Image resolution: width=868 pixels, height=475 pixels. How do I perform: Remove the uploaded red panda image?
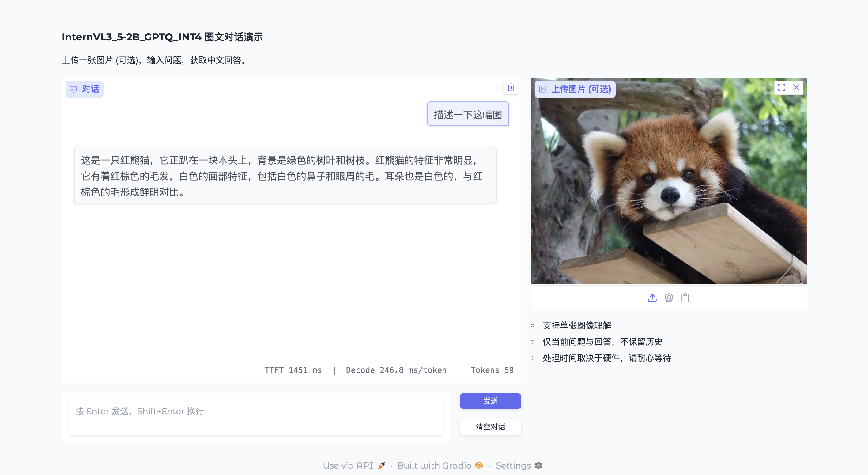point(796,88)
